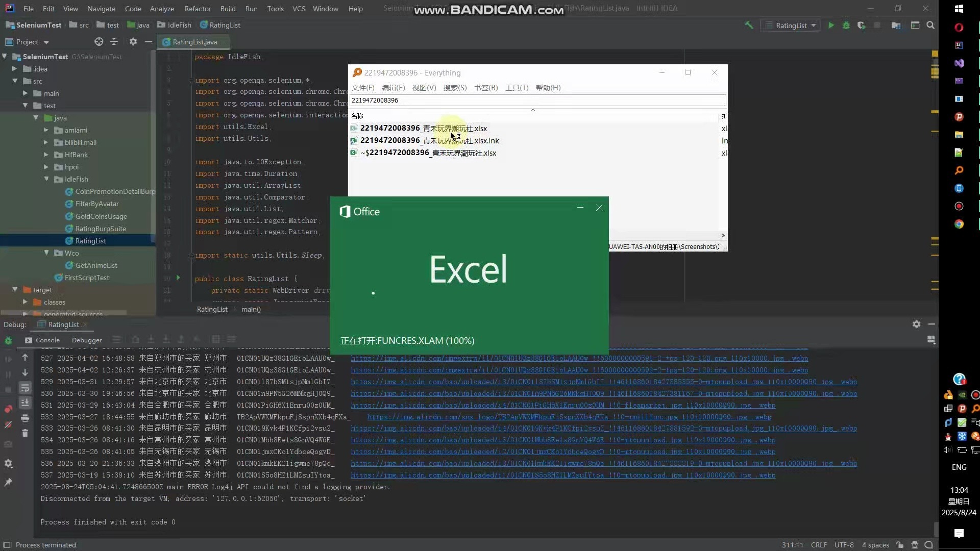Click the Everything search input field

click(x=537, y=100)
